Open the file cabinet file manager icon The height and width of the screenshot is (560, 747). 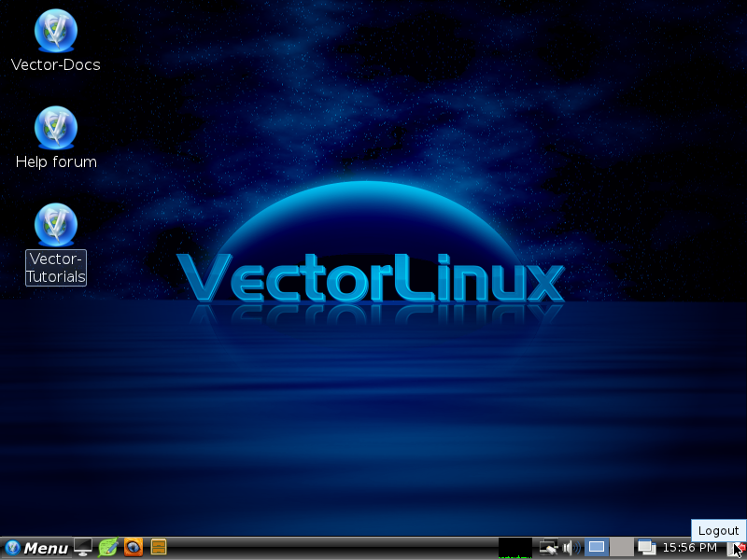[159, 547]
